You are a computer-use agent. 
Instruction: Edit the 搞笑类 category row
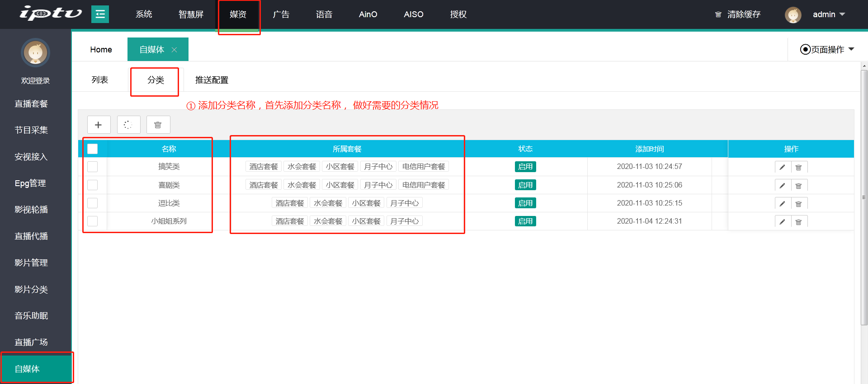782,167
